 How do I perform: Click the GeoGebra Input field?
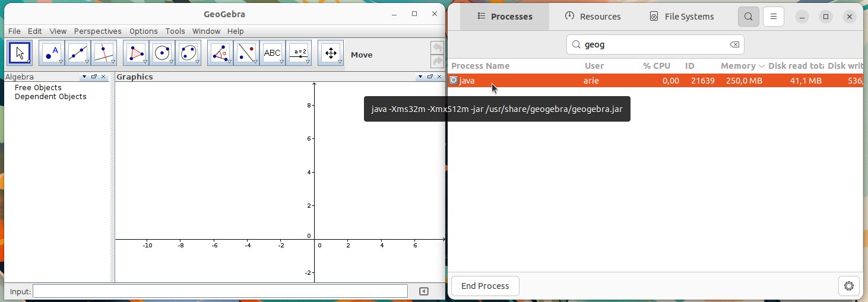click(220, 291)
